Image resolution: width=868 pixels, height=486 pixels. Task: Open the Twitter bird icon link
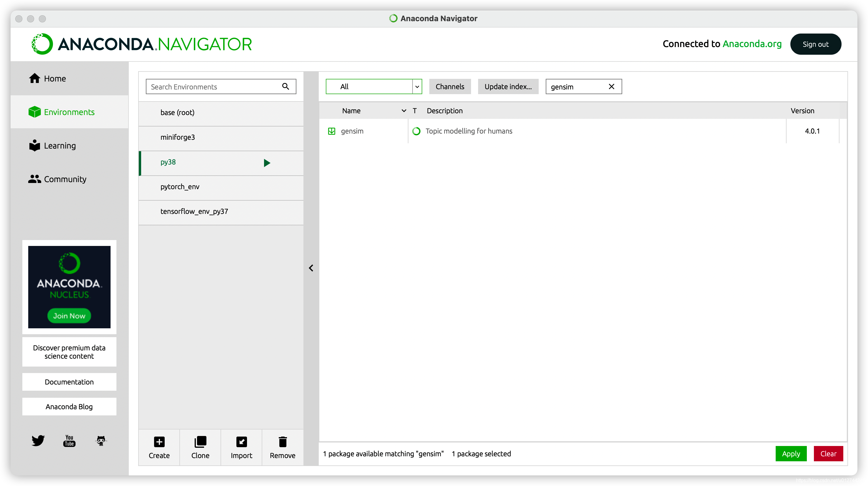click(x=38, y=440)
